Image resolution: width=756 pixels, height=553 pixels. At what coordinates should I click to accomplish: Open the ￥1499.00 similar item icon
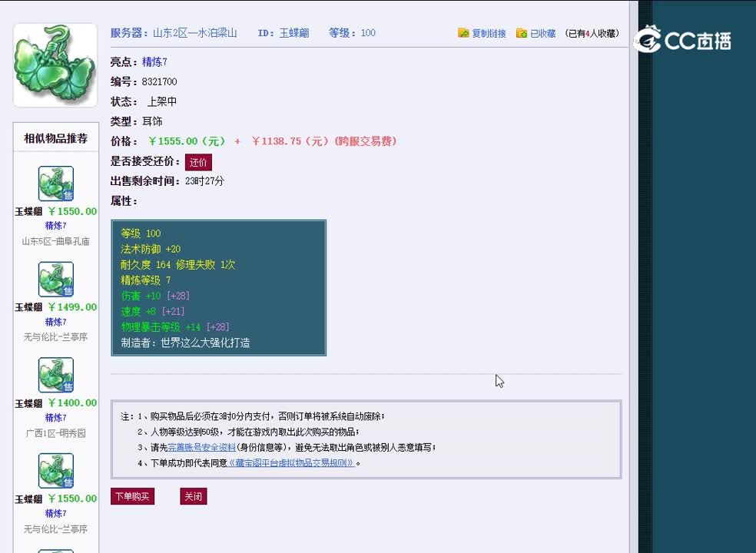tap(56, 279)
